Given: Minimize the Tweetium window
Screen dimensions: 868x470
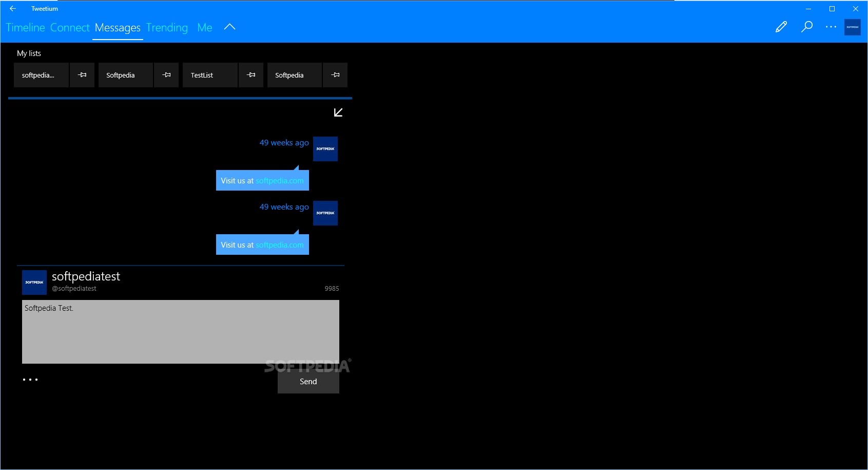Looking at the screenshot, I should pos(808,9).
